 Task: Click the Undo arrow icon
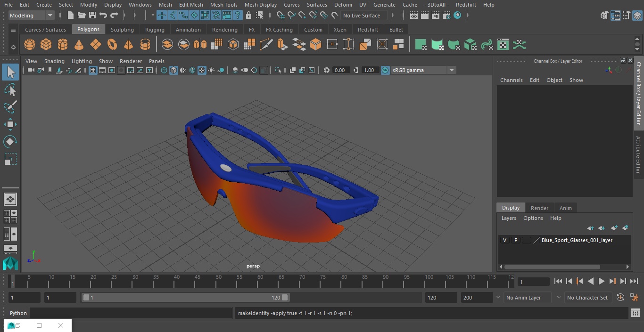[103, 16]
